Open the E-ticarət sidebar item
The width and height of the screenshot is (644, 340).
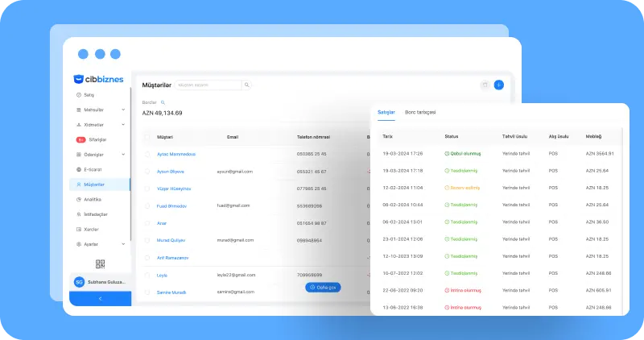point(93,169)
